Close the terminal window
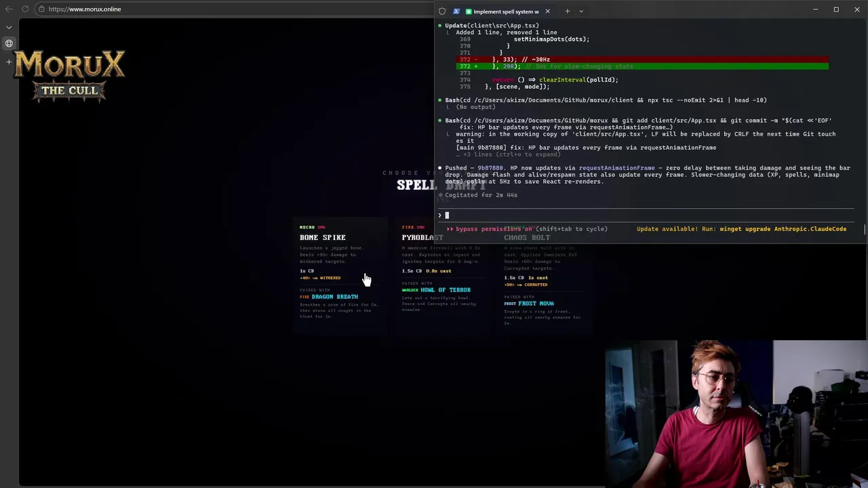 tap(856, 9)
